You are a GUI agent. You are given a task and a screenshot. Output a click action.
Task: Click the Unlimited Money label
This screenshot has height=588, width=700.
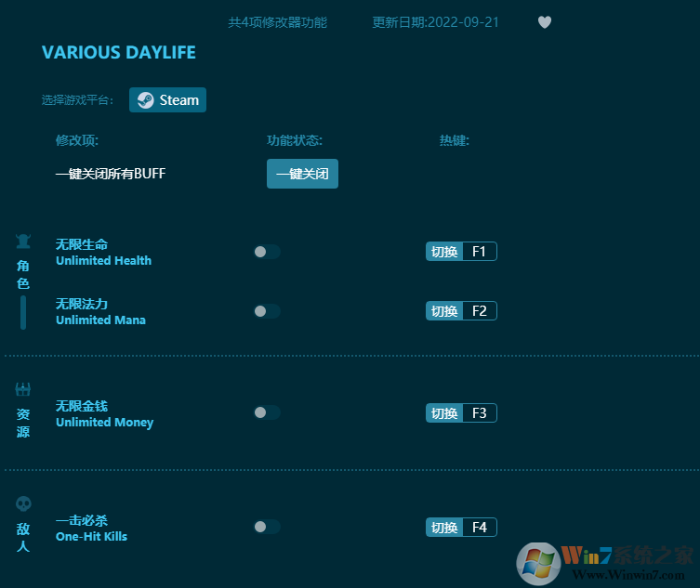[104, 422]
